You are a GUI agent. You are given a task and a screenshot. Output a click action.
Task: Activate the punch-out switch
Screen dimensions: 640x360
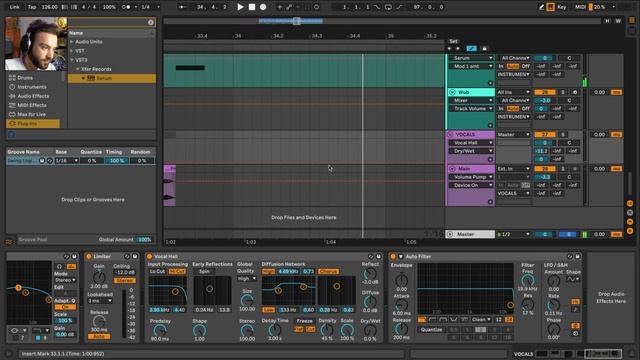coord(399,7)
